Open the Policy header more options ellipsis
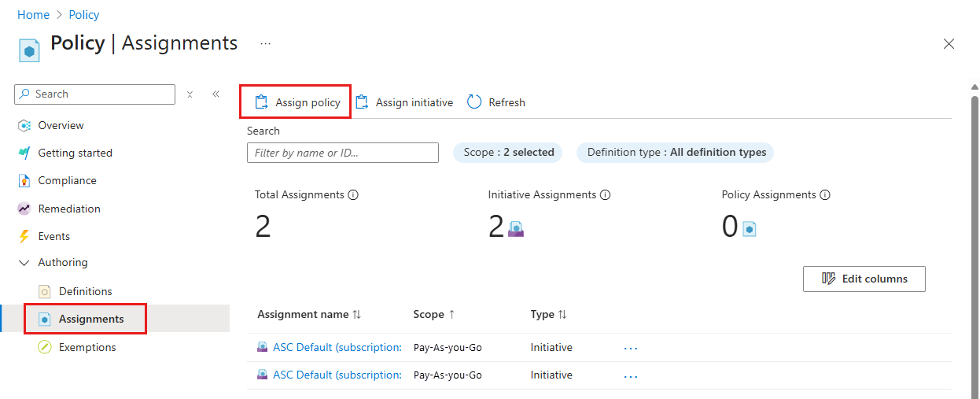Image resolution: width=980 pixels, height=399 pixels. click(265, 44)
